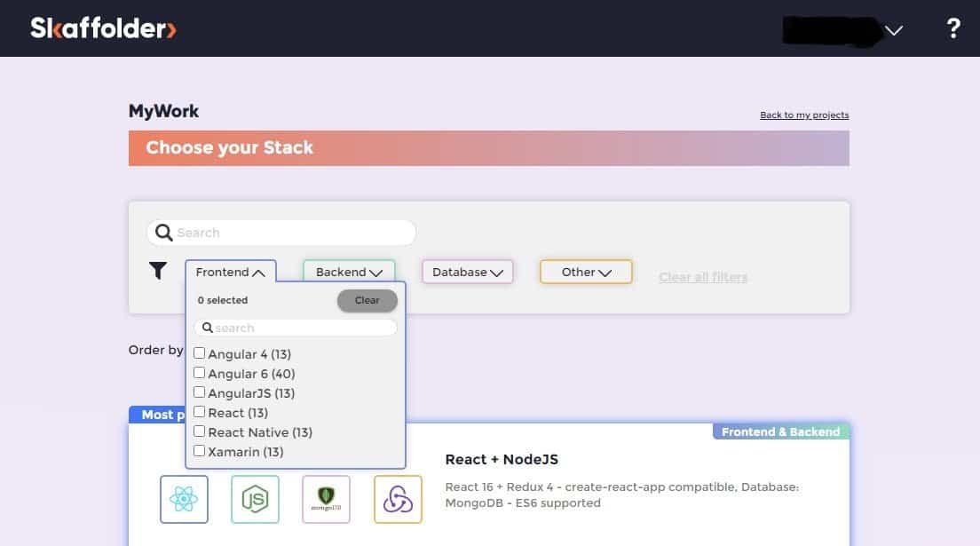Click the funnel filter icon
Viewport: 980px width, 546px height.
(x=158, y=271)
